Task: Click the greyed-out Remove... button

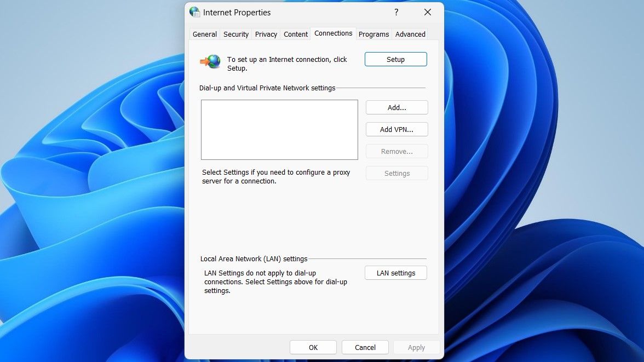Action: tap(396, 151)
